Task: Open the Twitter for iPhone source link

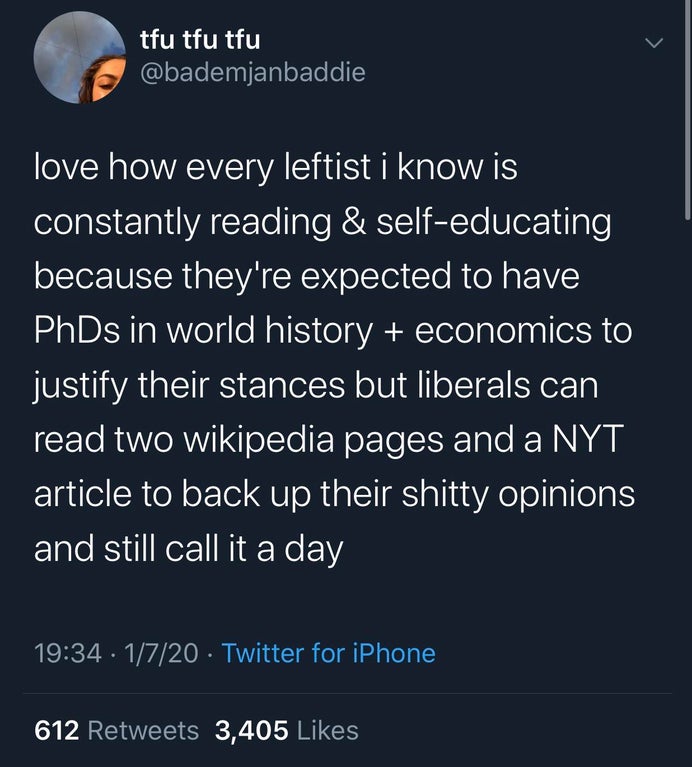Action: 328,654
